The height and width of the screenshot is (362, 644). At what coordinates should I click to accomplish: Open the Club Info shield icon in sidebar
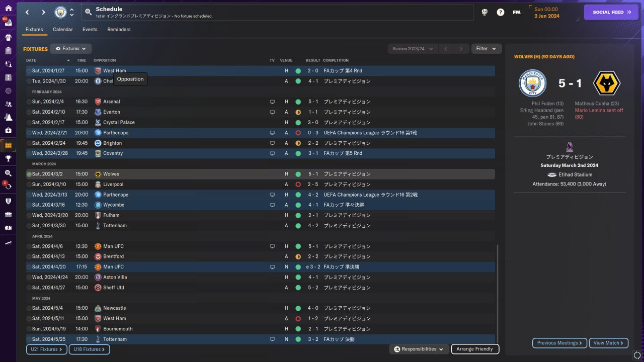pyautogui.click(x=8, y=201)
